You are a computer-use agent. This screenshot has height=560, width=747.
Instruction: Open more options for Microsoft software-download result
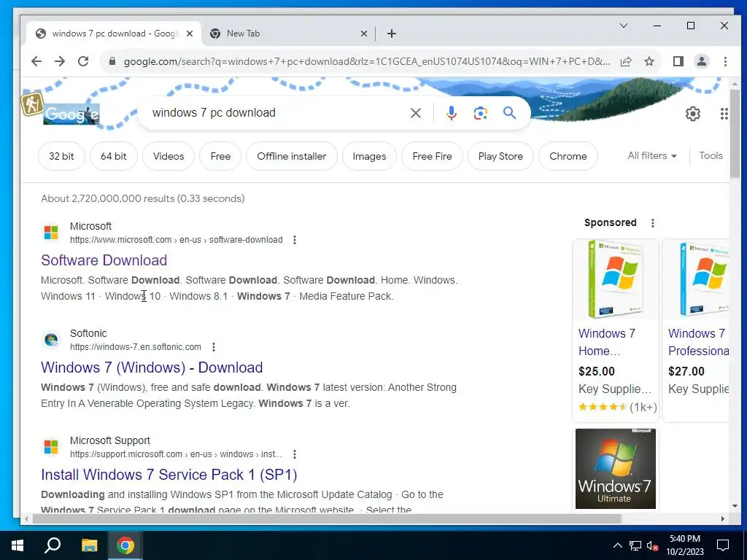click(x=295, y=240)
